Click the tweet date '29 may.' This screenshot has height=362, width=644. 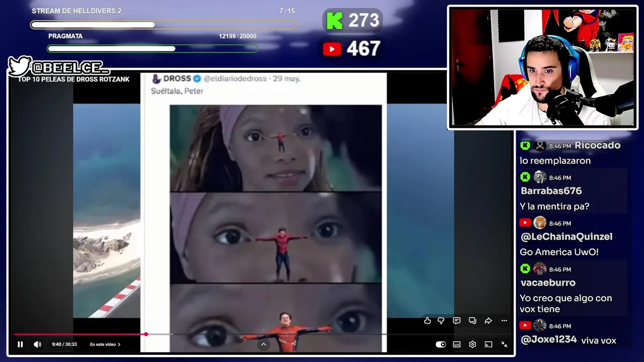287,79
